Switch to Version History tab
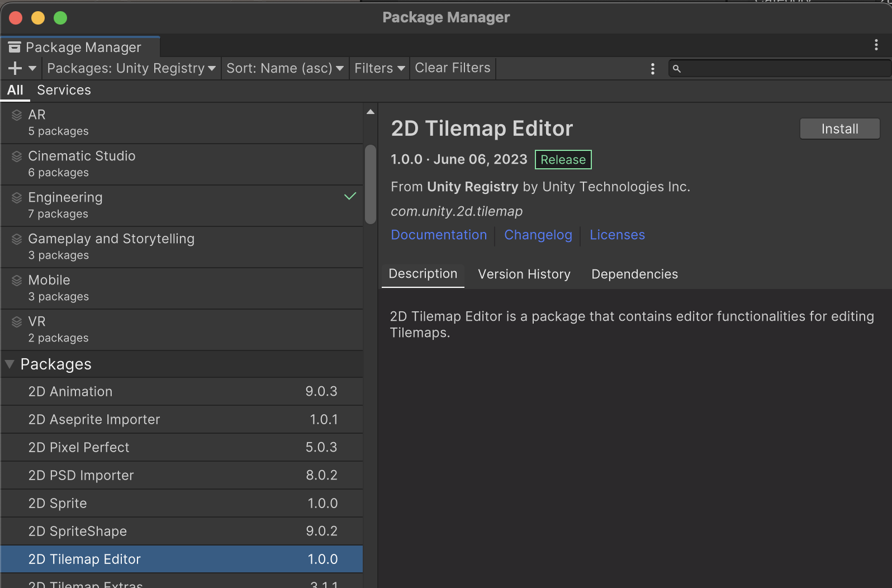 (524, 274)
